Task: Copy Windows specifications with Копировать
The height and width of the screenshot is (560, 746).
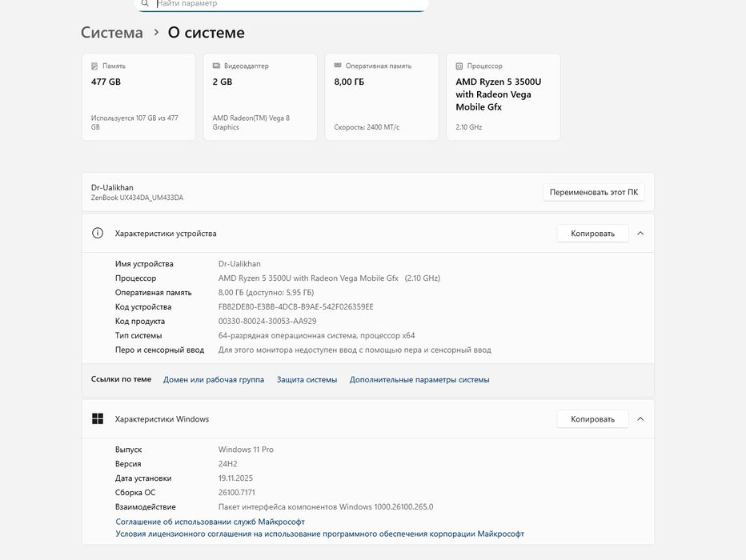Action: coord(593,419)
